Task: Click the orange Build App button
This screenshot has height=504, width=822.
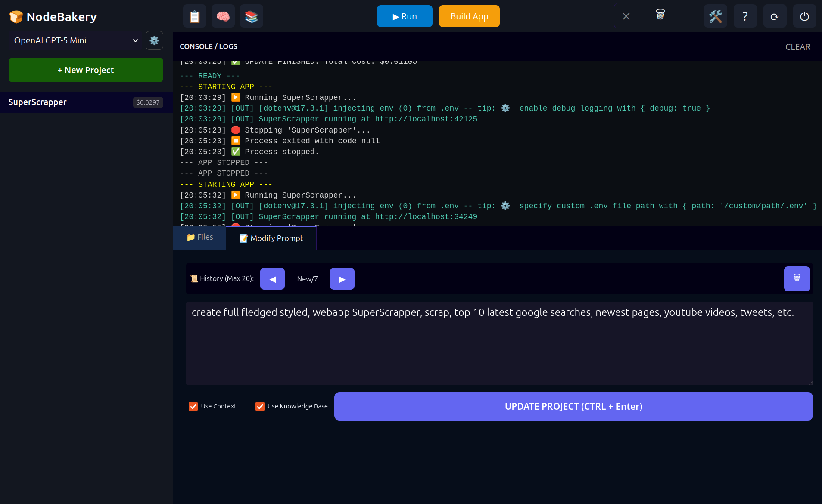Action: tap(469, 16)
